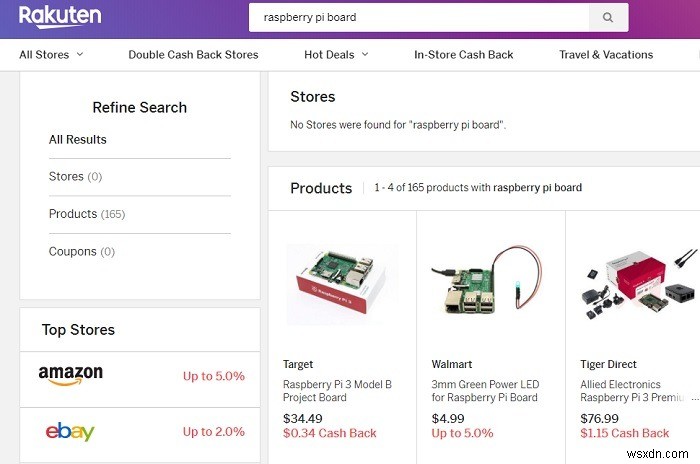Viewport: 700px width, 464px height.
Task: Open Double Cash Back Stores menu
Action: coord(193,54)
